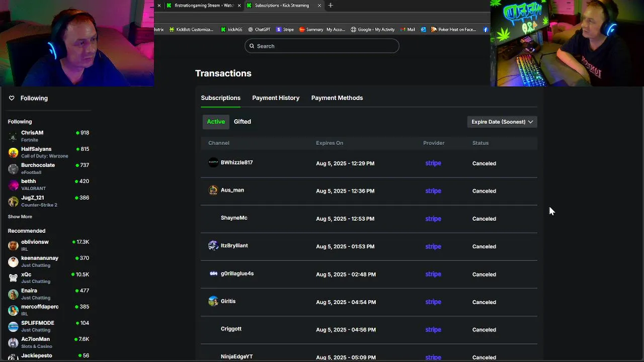
Task: Click ItzBrylliant avatar icon
Action: click(x=213, y=245)
